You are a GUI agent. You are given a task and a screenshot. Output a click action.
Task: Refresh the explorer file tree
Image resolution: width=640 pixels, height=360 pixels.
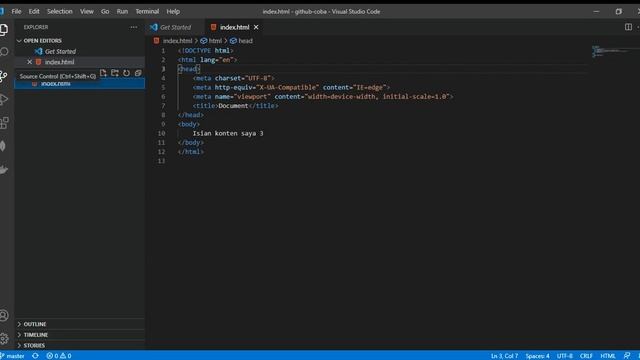(x=127, y=73)
